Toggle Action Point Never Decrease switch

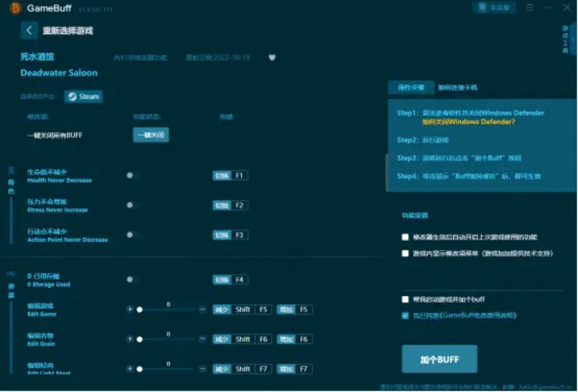coord(133,235)
